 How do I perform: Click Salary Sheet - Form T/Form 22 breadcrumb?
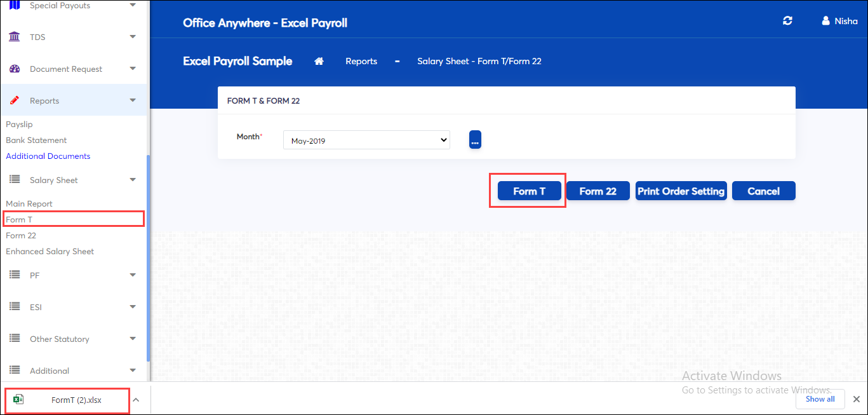(x=479, y=61)
